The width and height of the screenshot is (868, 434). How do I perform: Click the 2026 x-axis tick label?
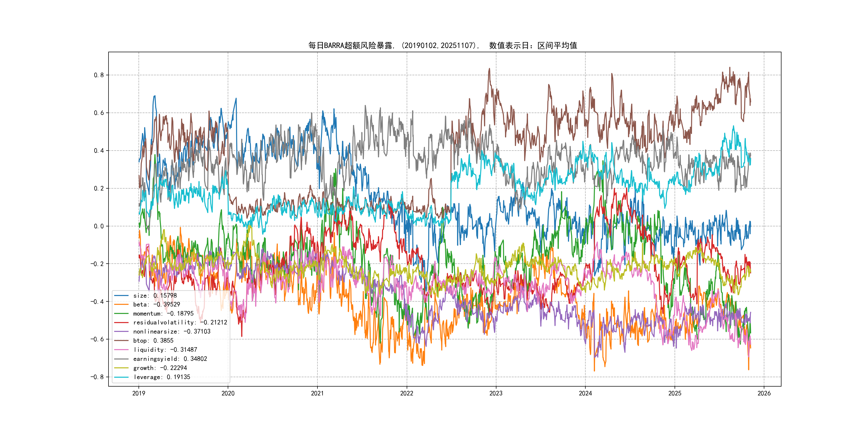pos(764,393)
